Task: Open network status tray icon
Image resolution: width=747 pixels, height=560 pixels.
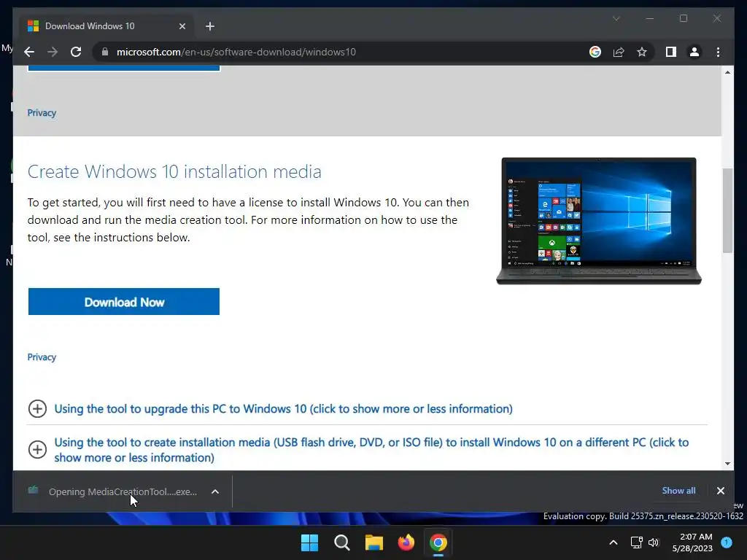Action: pos(636,542)
